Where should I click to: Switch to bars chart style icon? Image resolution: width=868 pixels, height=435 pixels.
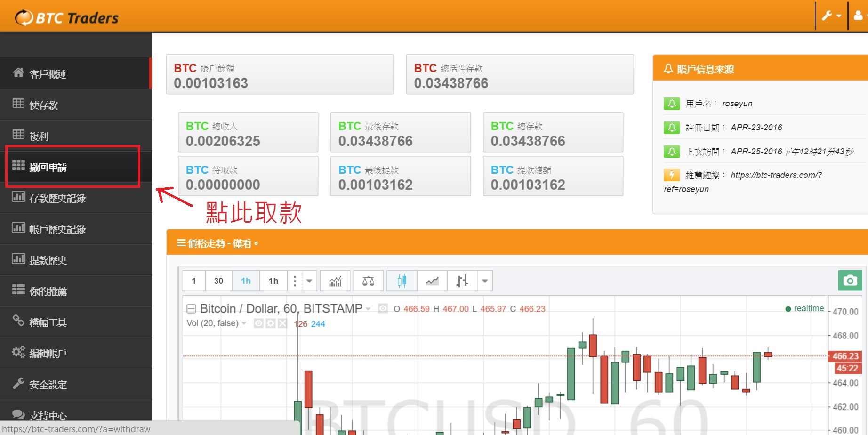(462, 281)
